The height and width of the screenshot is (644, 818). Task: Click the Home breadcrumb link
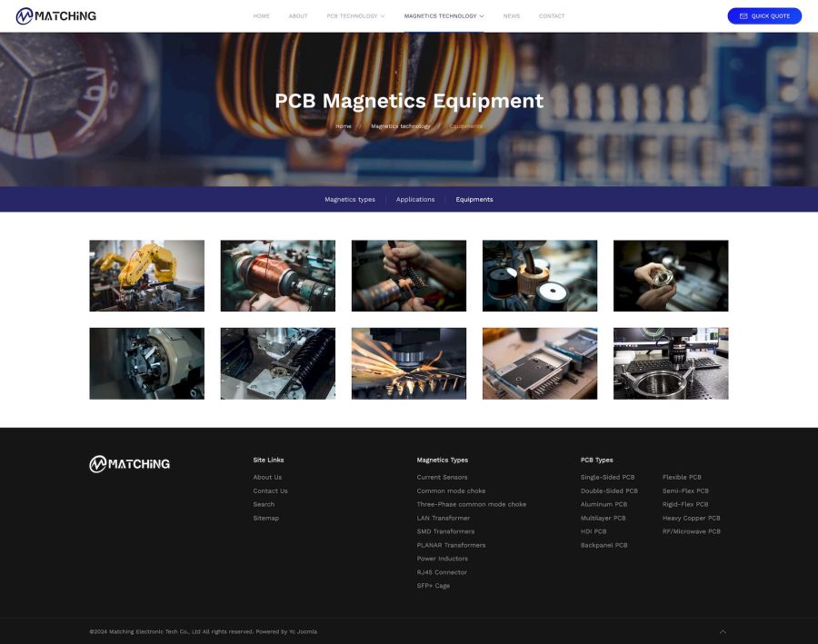(x=343, y=126)
